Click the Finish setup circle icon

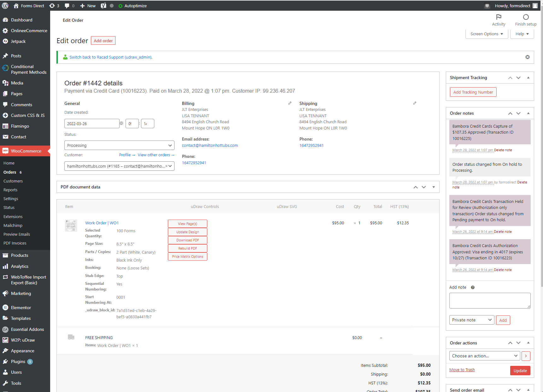point(526,17)
